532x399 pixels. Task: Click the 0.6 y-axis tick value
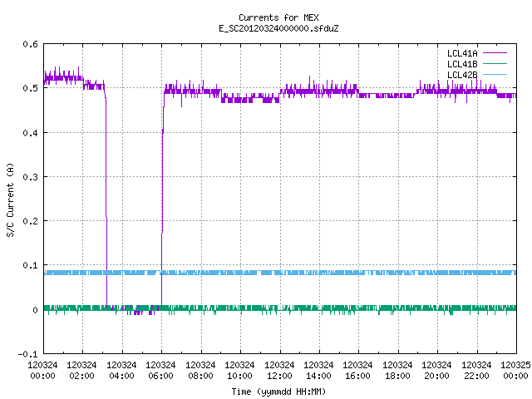pyautogui.click(x=30, y=44)
